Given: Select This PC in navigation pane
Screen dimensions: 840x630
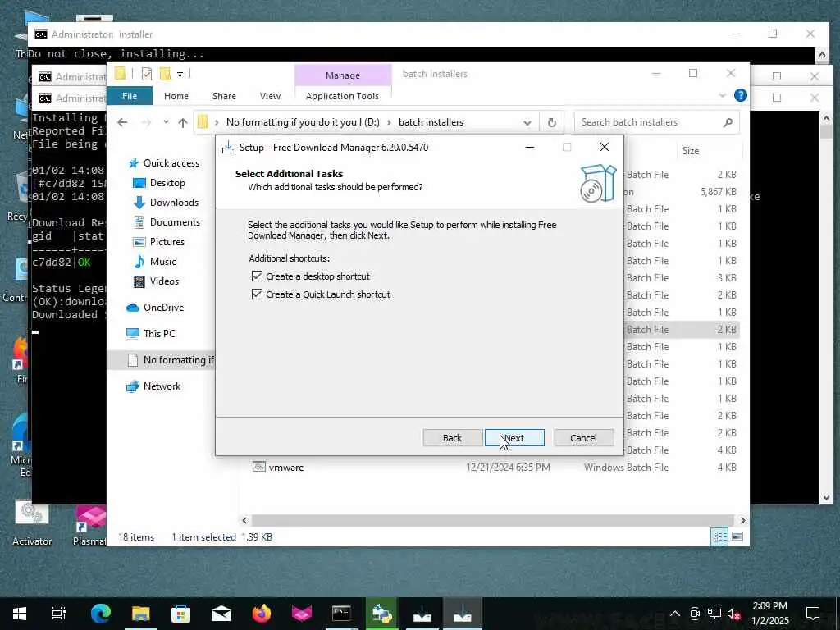Looking at the screenshot, I should (x=158, y=334).
